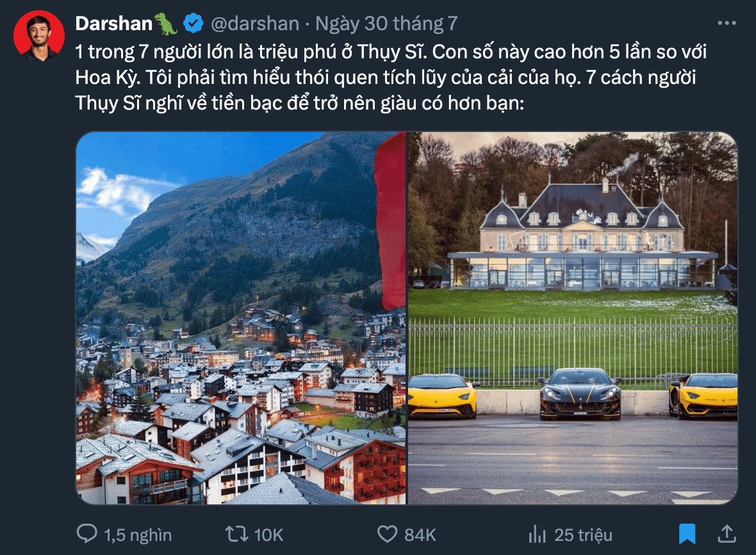
Task: Open Darshan's profile picture
Action: (x=38, y=36)
